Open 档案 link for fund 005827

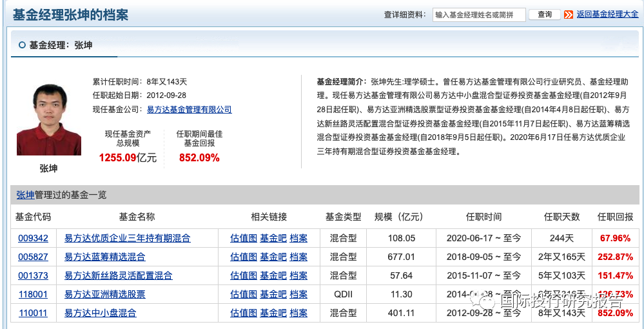click(x=298, y=257)
